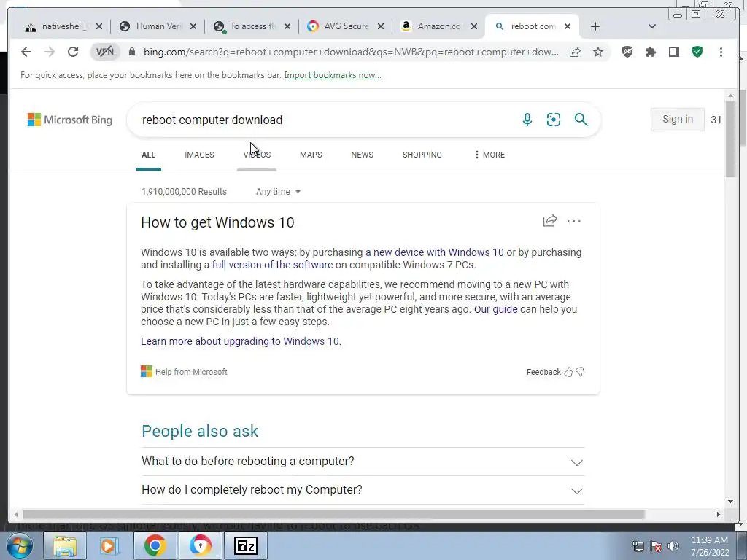Viewport: 747px width, 560px height.
Task: Click the rewards points count 31
Action: click(716, 120)
